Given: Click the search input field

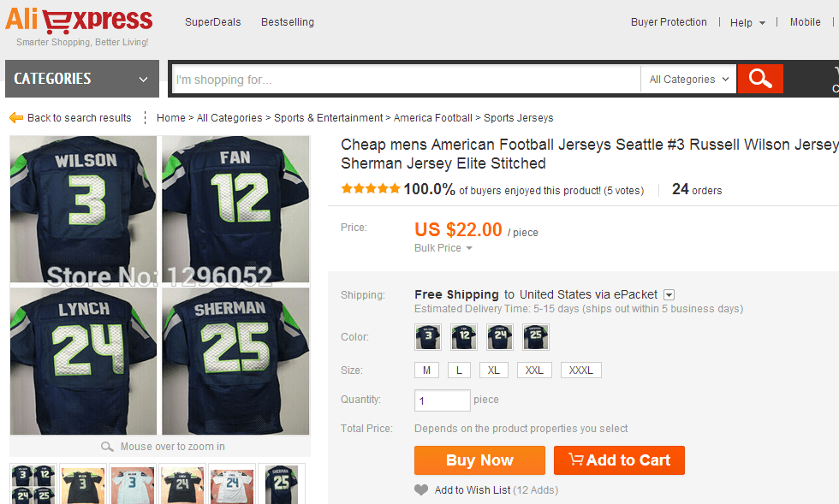Looking at the screenshot, I should tap(406, 80).
